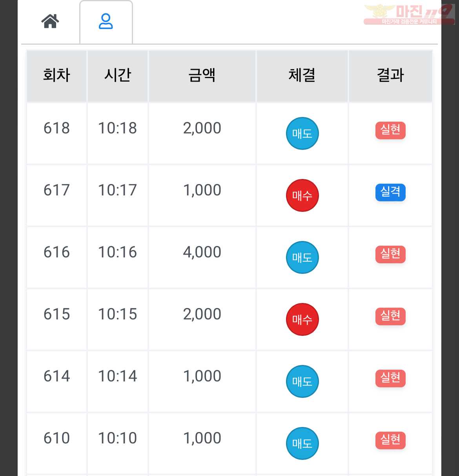Click the 금액 column header
The height and width of the screenshot is (476, 459).
[202, 75]
